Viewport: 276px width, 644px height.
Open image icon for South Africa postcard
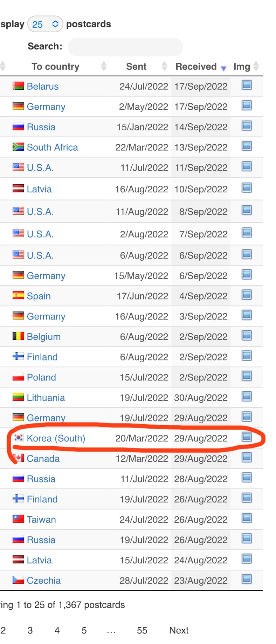tap(247, 146)
